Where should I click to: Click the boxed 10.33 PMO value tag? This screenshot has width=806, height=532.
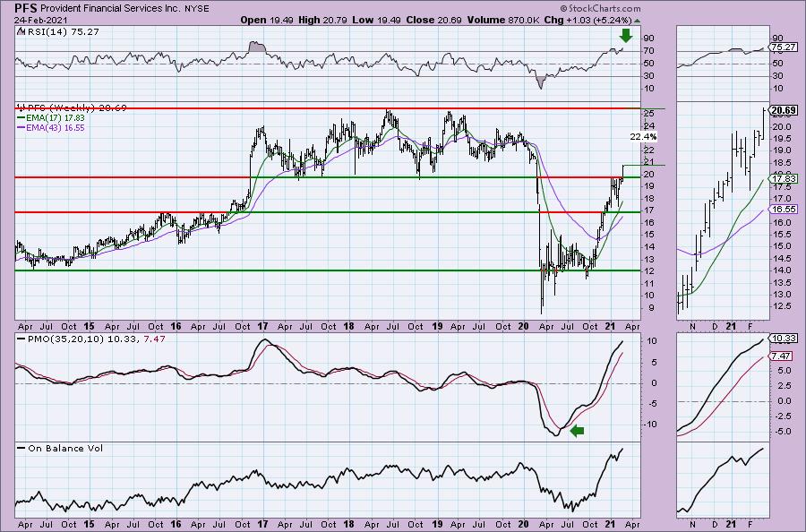click(x=784, y=339)
